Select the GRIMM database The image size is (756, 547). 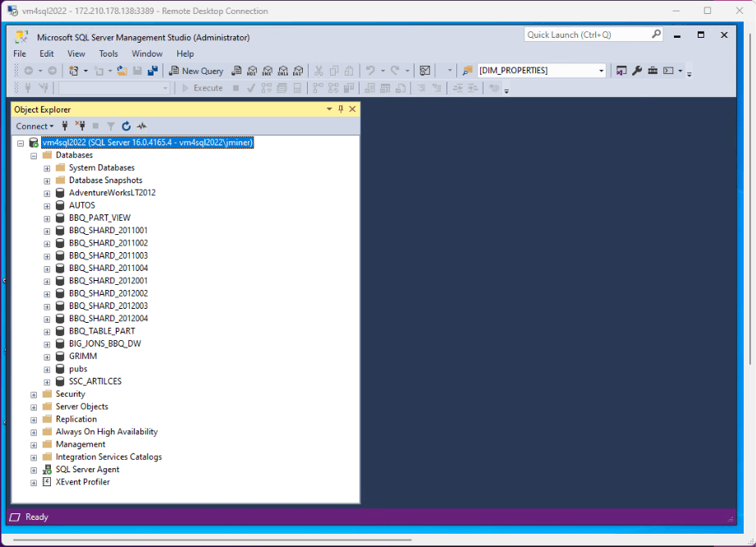[x=83, y=356]
